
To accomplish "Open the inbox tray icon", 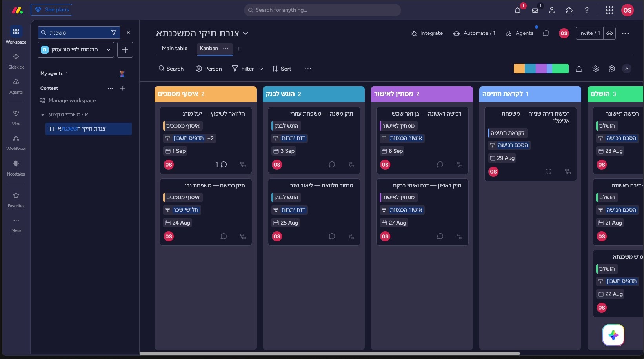I will pyautogui.click(x=535, y=11).
